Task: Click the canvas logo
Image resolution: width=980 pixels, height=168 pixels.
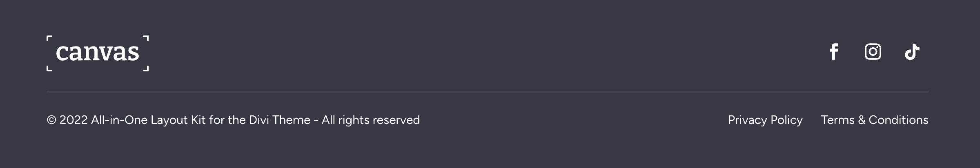Action: (98, 53)
